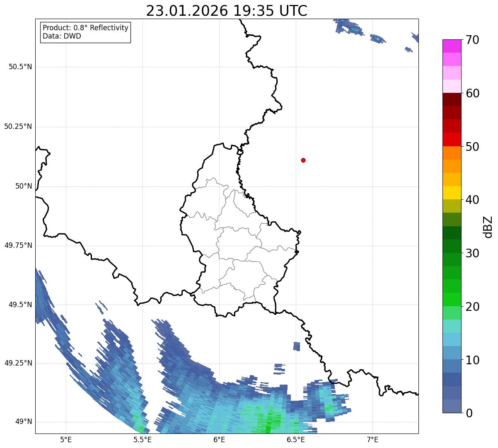498x448 pixels.
Task: Click the small isolated blue echo near 6.5°E
Action: [x=297, y=346]
